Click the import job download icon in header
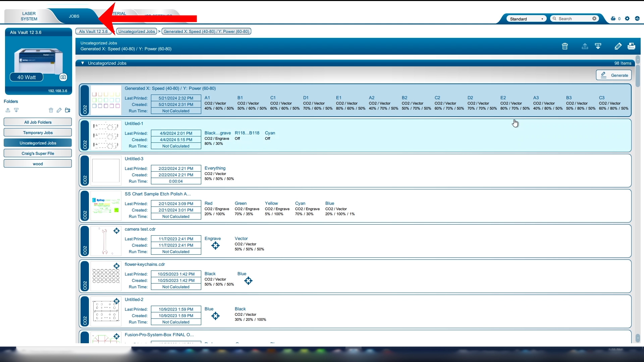Image resolution: width=644 pixels, height=362 pixels. [x=598, y=46]
